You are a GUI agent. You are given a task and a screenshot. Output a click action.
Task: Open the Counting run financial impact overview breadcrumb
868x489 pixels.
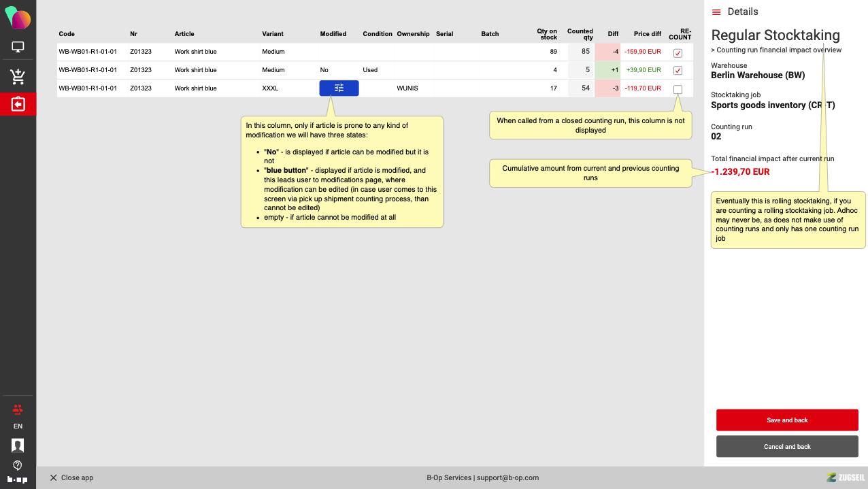pos(776,50)
